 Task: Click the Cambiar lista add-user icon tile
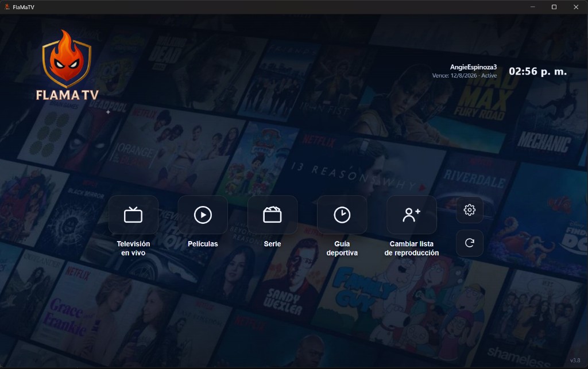pos(411,215)
